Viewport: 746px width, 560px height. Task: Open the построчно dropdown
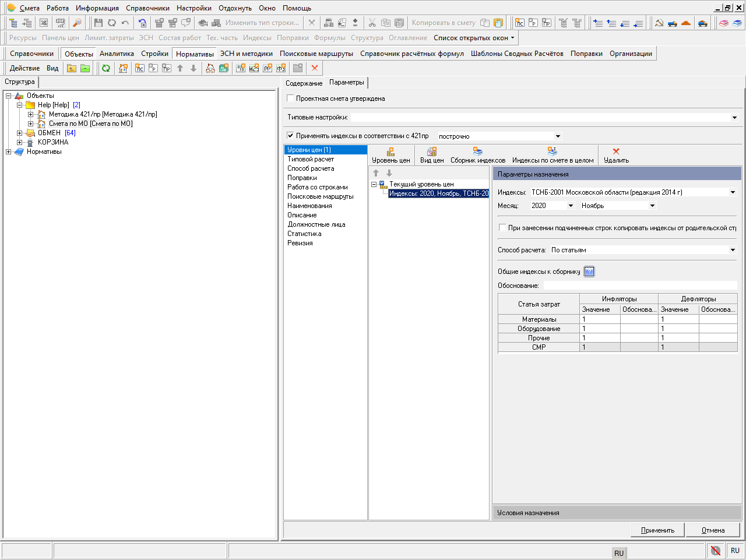click(558, 136)
